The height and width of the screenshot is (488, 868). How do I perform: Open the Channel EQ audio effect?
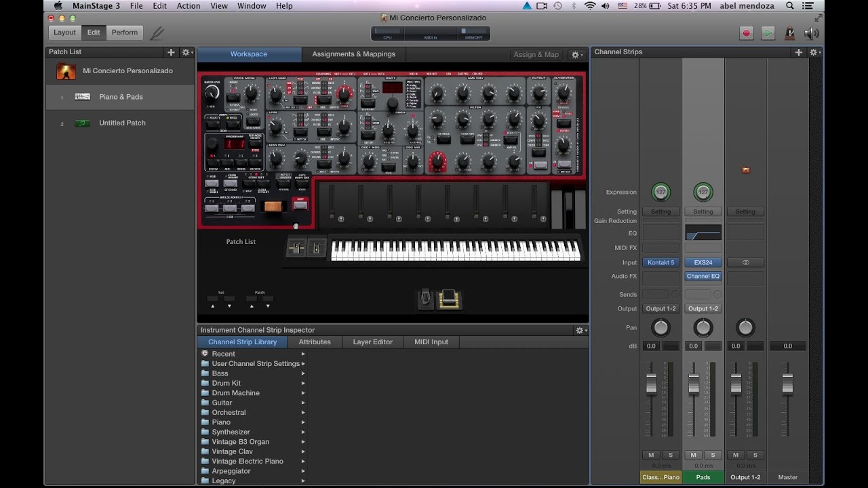pos(703,276)
